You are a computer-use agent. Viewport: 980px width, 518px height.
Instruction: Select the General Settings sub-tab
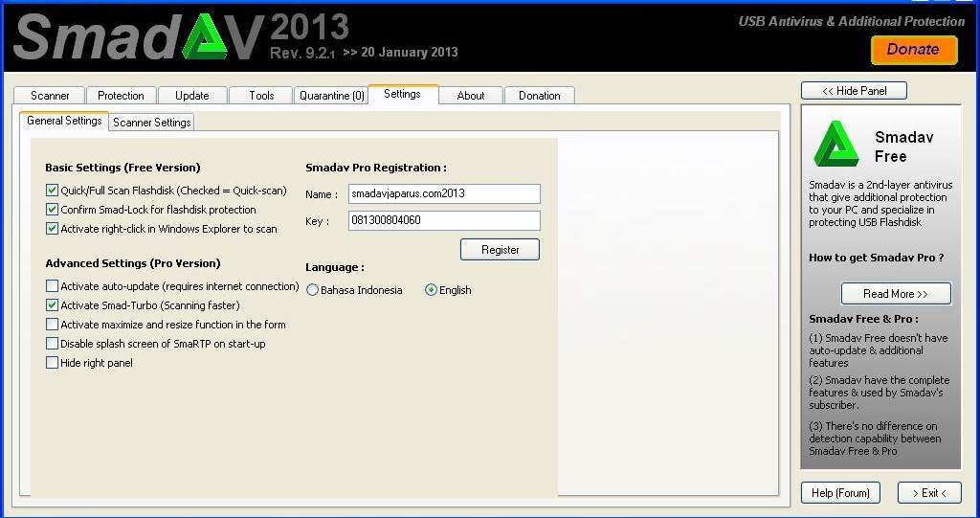(64, 121)
